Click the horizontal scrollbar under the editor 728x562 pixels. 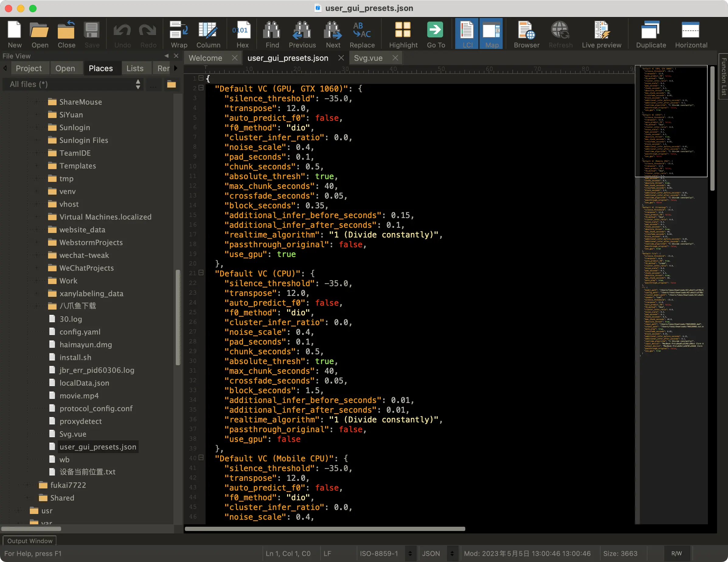point(325,529)
